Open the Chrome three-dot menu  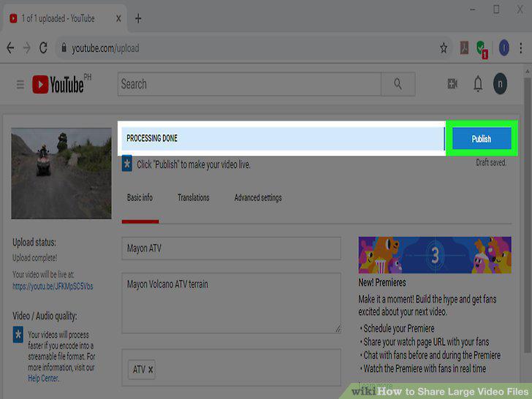[521, 47]
